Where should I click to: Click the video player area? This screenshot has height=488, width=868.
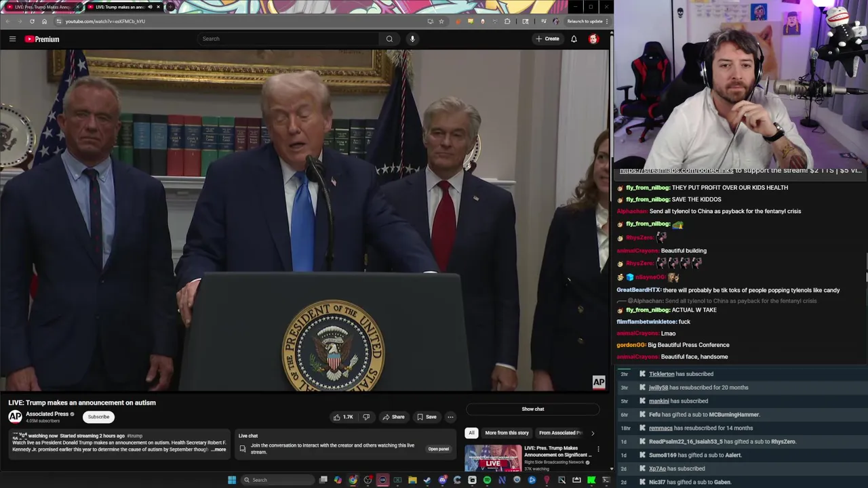pos(305,220)
